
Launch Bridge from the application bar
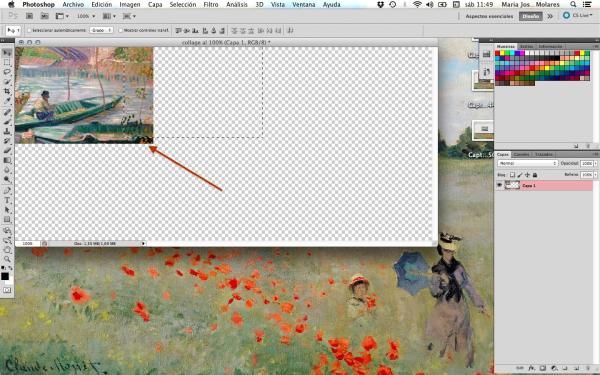click(x=29, y=16)
